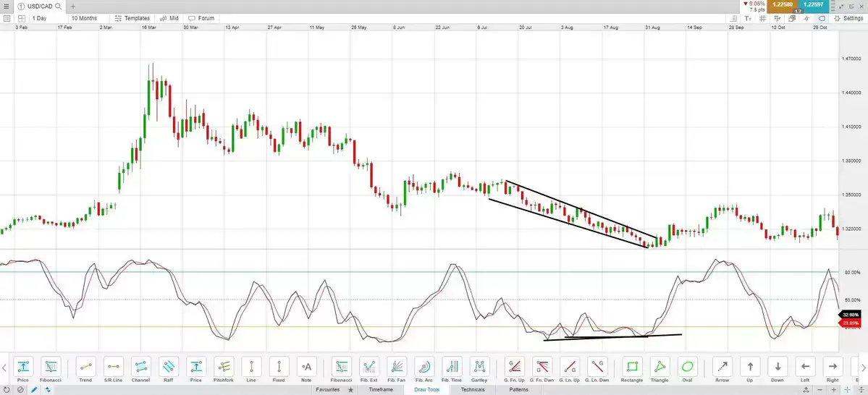This screenshot has height=395, width=868.
Task: Switch to the Patterns tab
Action: pos(518,390)
